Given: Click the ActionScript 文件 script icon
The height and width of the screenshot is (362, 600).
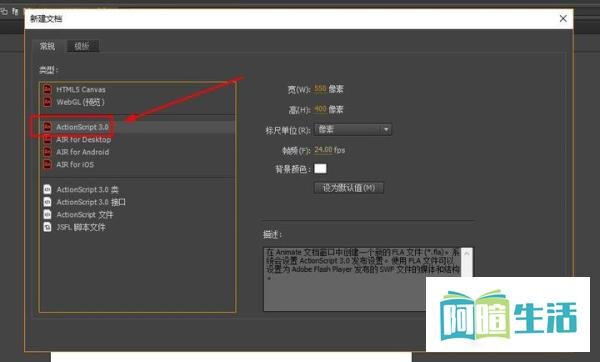Looking at the screenshot, I should [47, 215].
